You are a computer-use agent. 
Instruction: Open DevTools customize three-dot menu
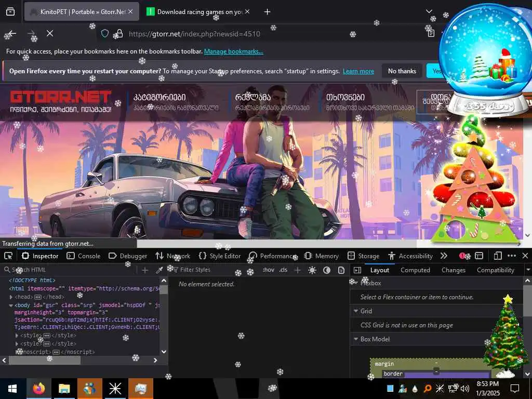tap(512, 256)
